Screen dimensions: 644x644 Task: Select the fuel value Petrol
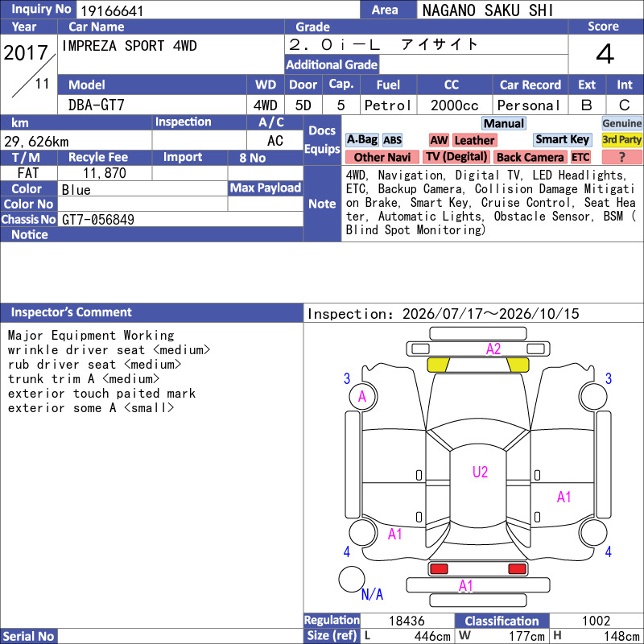tap(387, 105)
